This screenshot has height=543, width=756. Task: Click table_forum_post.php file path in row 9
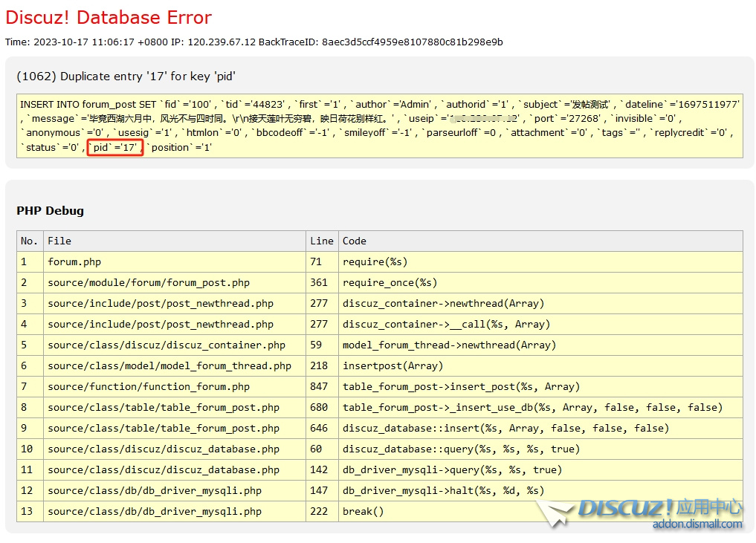(164, 428)
